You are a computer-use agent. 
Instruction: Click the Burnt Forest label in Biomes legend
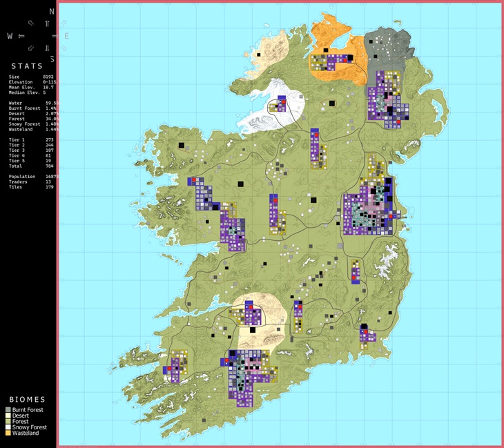click(x=28, y=410)
